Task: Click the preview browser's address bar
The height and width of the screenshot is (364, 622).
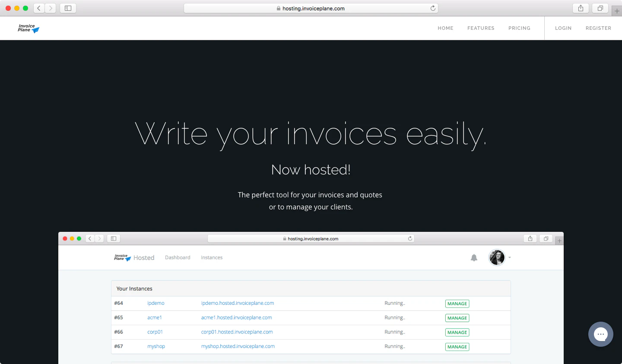Action: click(311, 238)
